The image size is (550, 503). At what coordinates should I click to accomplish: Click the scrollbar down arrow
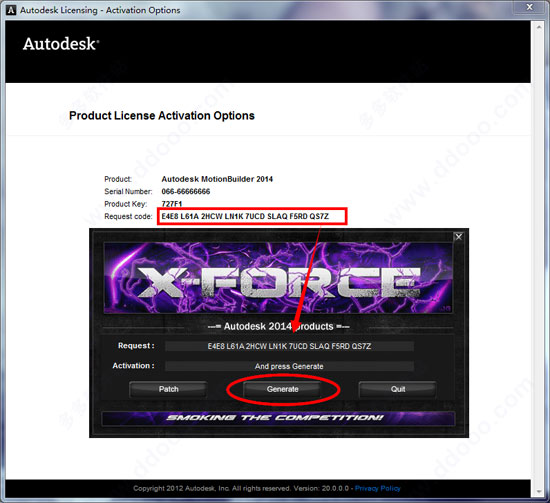coord(539,492)
